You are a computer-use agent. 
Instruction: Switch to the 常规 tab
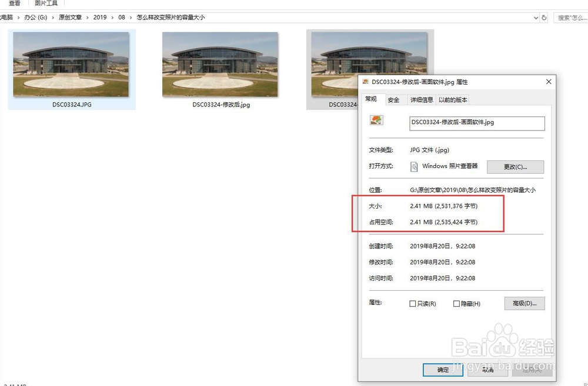371,99
